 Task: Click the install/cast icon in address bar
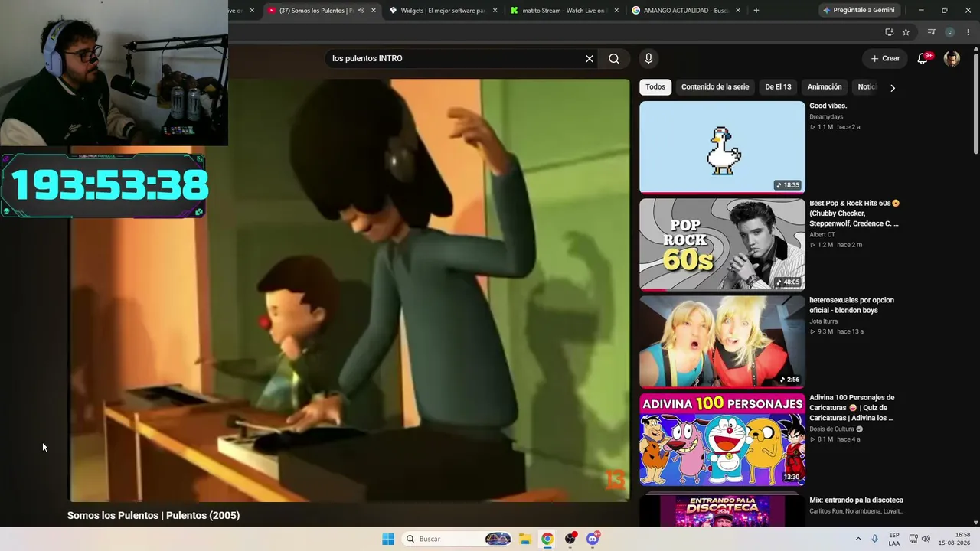coord(889,32)
